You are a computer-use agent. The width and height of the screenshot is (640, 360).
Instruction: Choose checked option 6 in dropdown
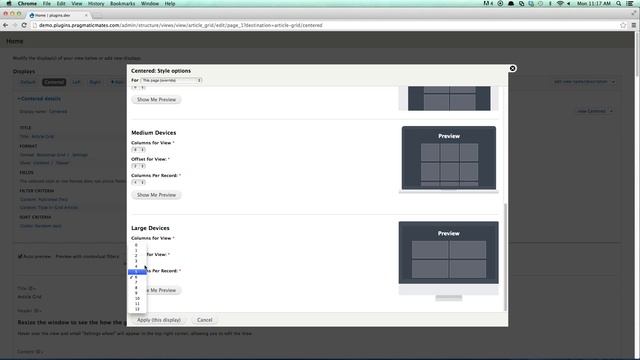coord(137,277)
